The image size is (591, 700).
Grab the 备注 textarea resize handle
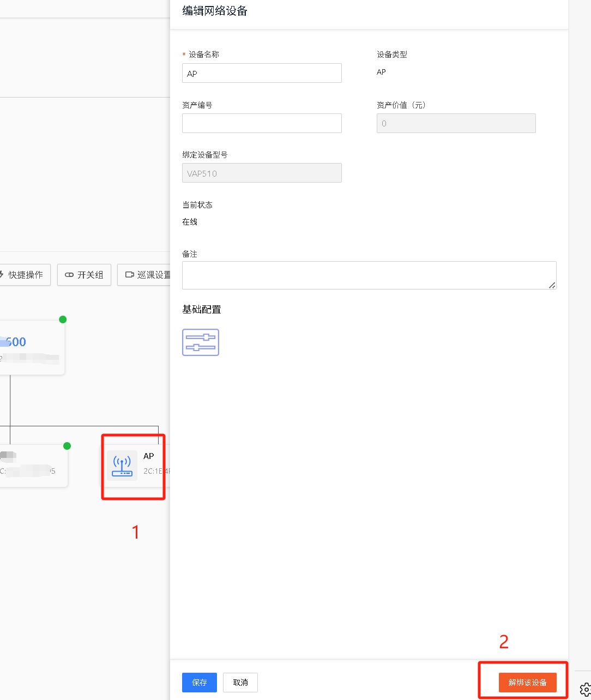(x=552, y=285)
